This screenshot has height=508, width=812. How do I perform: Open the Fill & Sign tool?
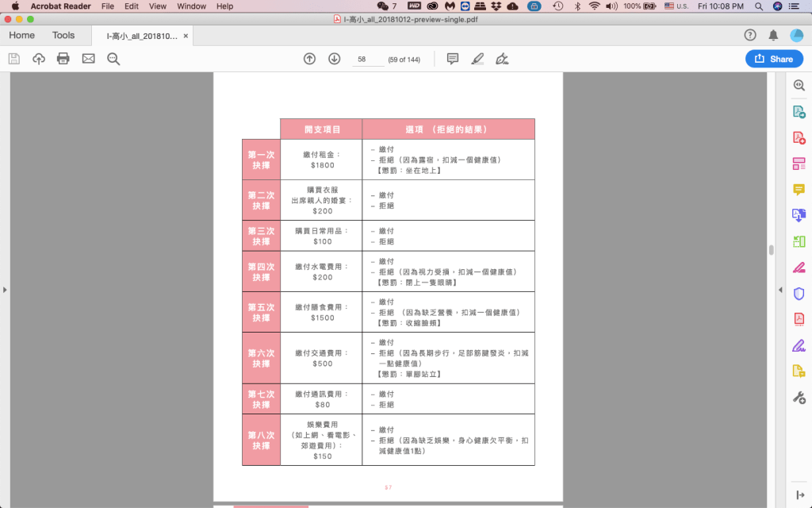(502, 59)
